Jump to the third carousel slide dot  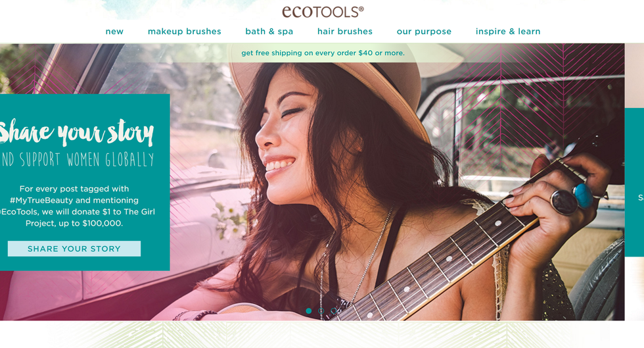(x=334, y=311)
